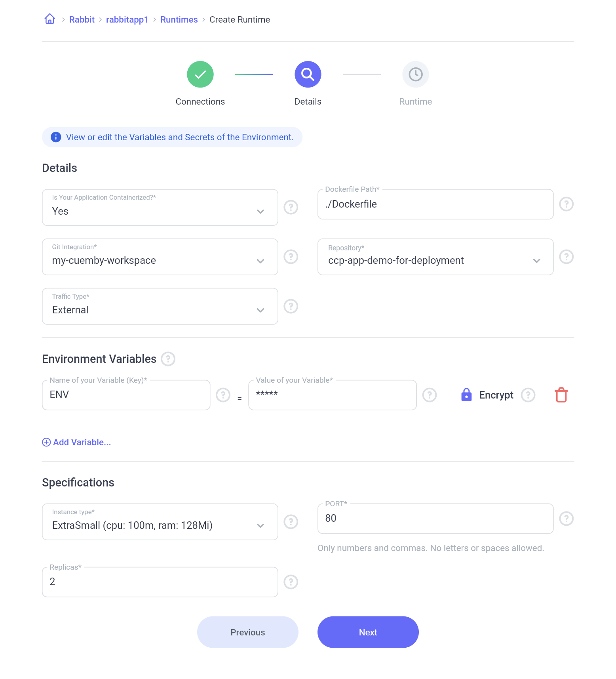
Task: Click the Previous button
Action: click(x=247, y=632)
